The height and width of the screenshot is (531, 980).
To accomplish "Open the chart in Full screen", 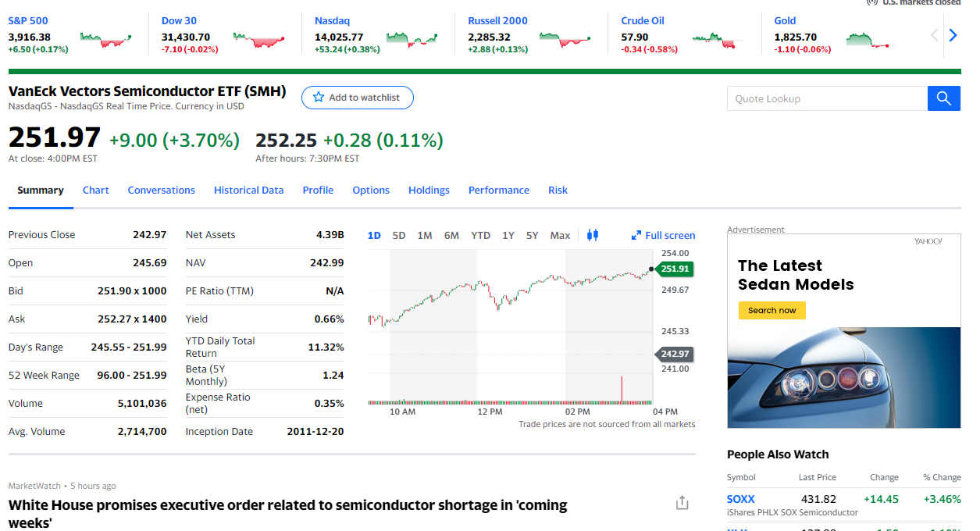I will [663, 235].
